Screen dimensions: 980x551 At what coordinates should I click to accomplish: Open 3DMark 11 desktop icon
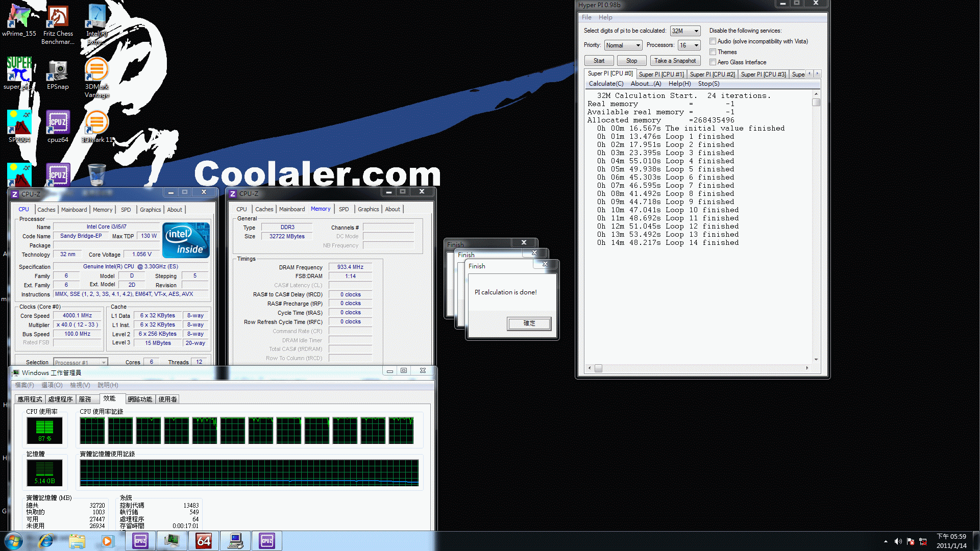[96, 127]
